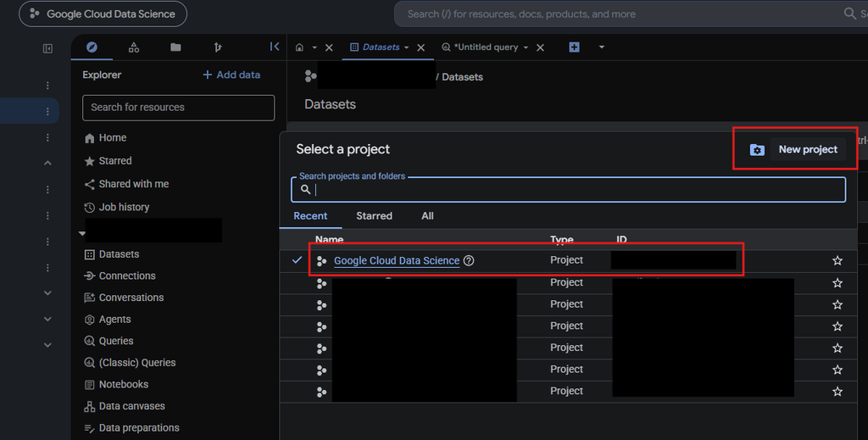Click the Queries icon in Explorer

(x=89, y=341)
